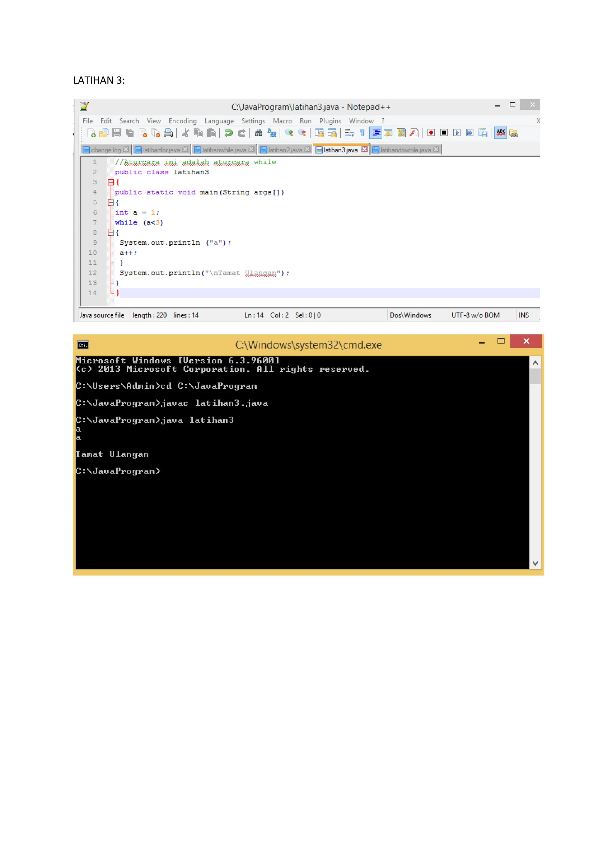Open the Language menu

[x=219, y=121]
